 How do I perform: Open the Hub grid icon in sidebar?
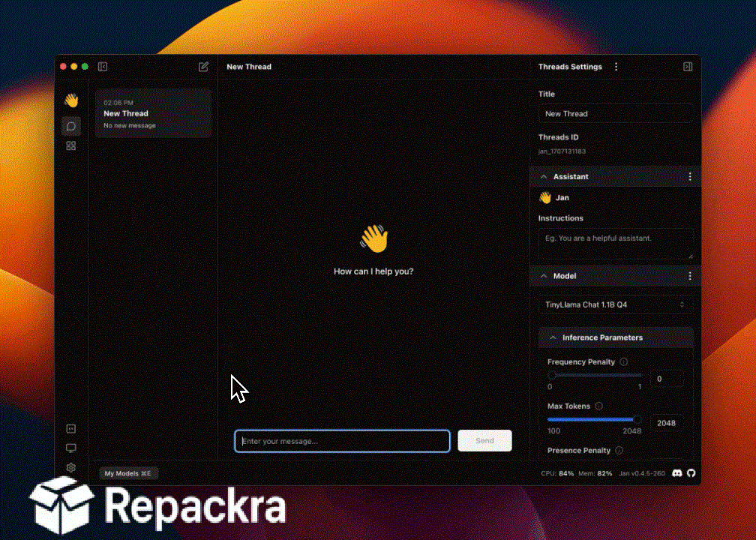coord(70,145)
